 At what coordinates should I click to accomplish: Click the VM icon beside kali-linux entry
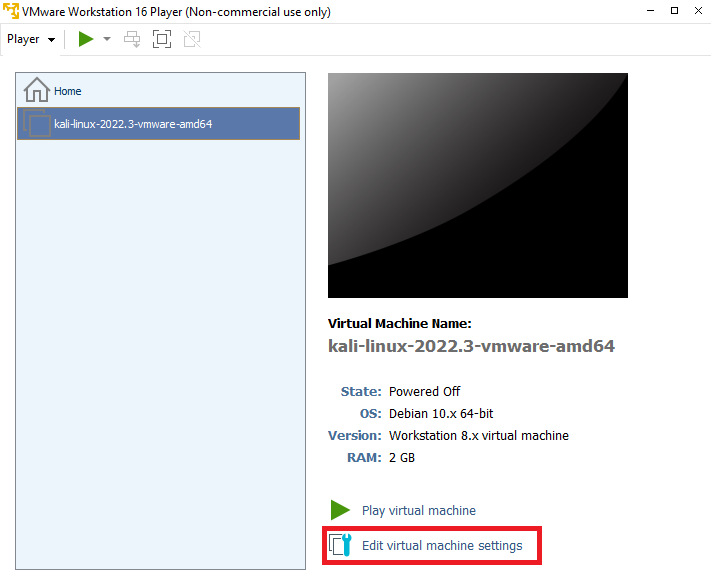pyautogui.click(x=37, y=123)
